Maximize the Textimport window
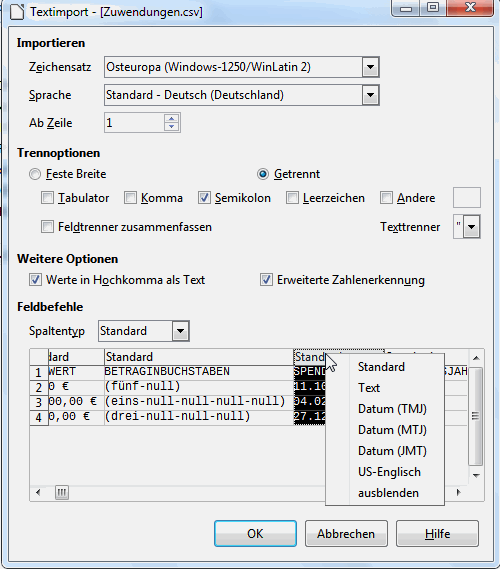 pos(433,8)
